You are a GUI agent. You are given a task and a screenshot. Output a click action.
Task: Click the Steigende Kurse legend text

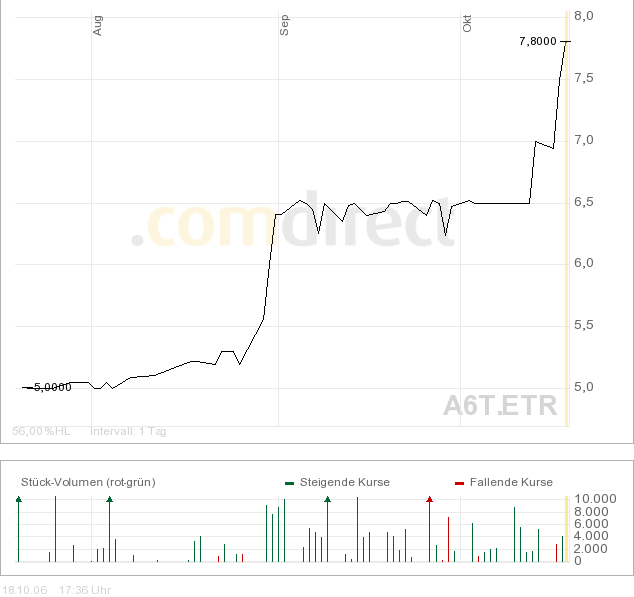pyautogui.click(x=345, y=482)
